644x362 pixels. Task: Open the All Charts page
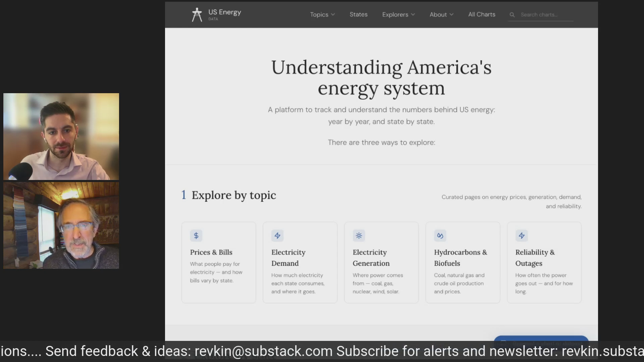click(x=482, y=14)
